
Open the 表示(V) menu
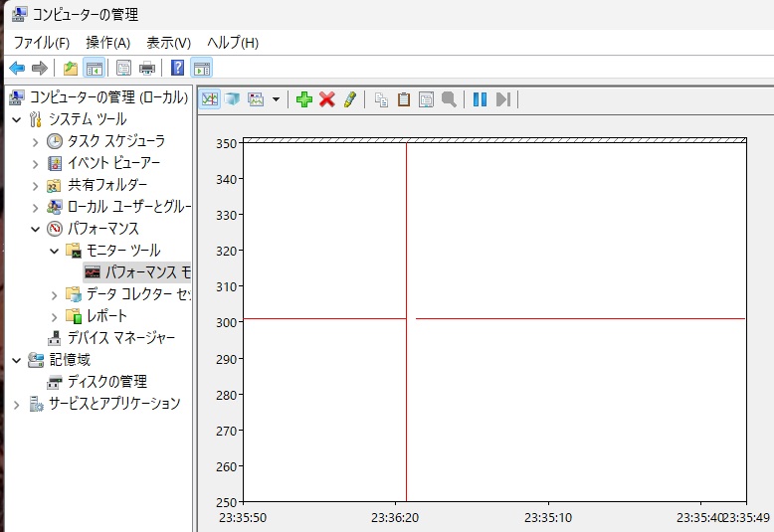[168, 43]
